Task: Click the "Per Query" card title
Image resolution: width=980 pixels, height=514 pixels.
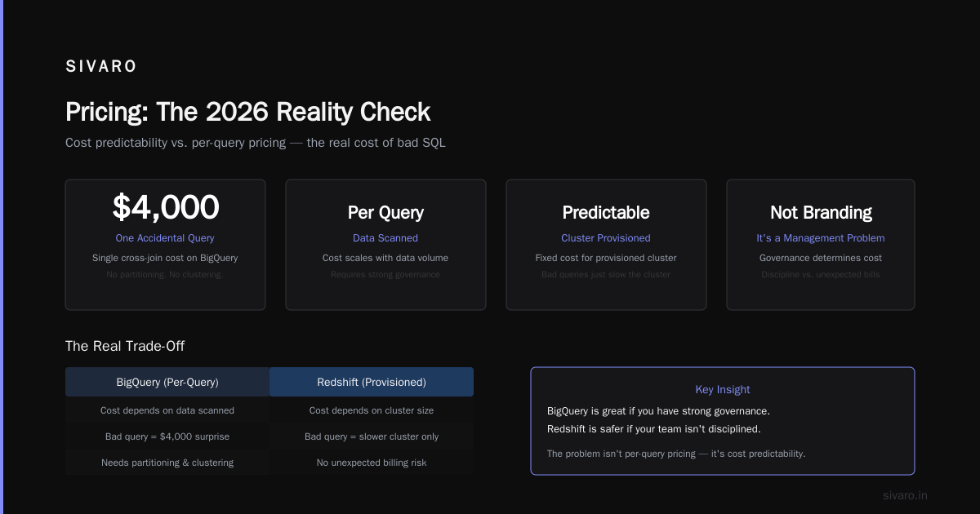Action: coord(385,213)
